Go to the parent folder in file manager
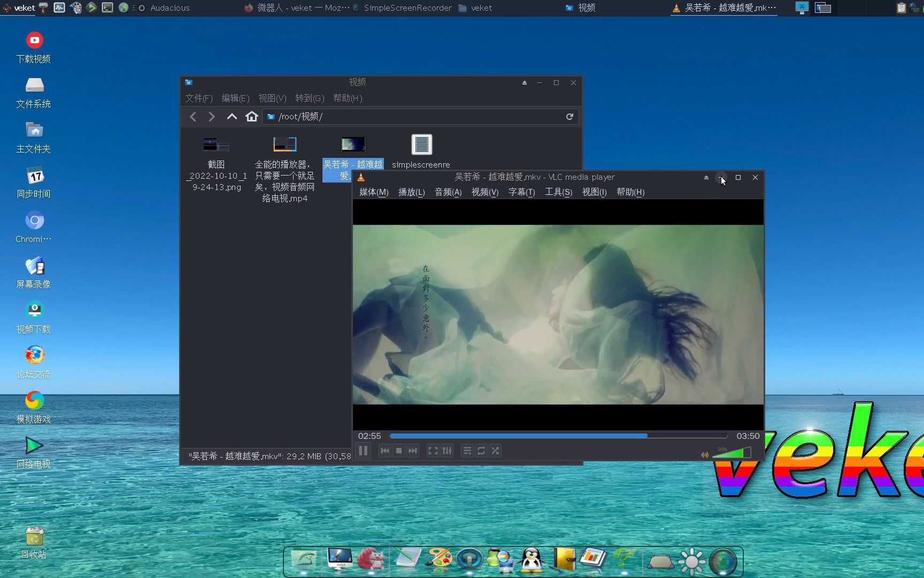This screenshot has width=924, height=578. pos(232,117)
